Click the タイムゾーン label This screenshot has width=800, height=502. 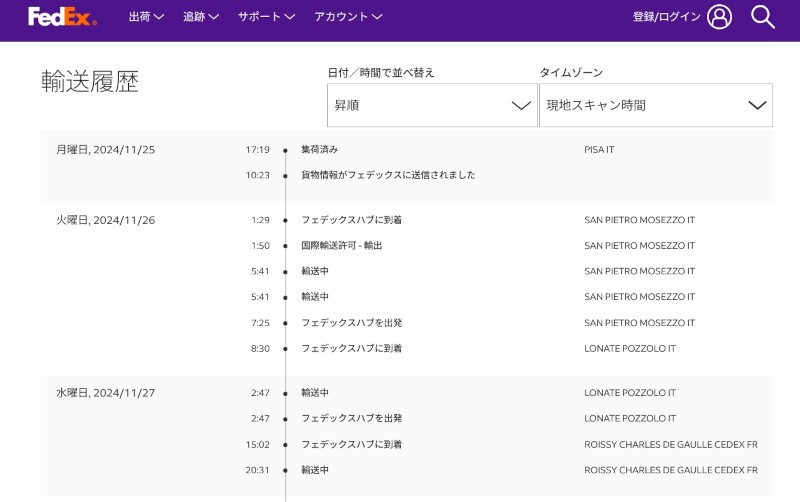[x=571, y=72]
